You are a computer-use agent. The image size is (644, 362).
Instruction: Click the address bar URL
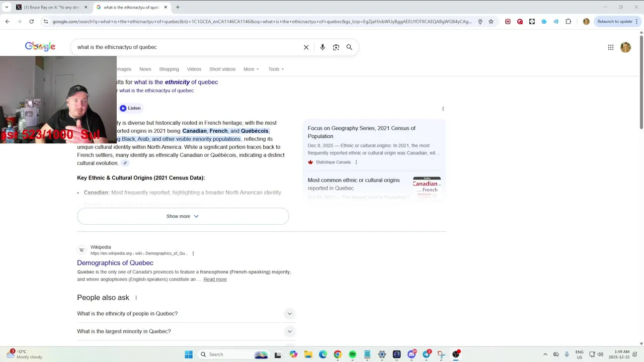[x=262, y=22]
